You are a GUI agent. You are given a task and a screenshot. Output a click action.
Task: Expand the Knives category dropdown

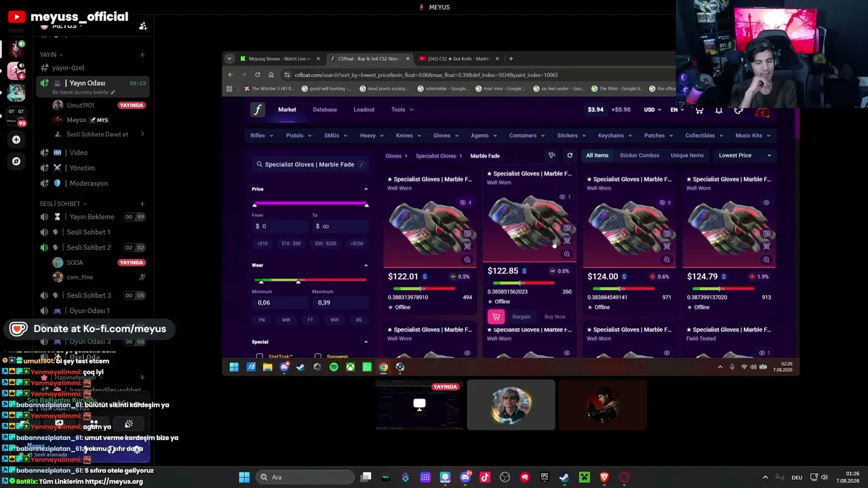point(408,136)
